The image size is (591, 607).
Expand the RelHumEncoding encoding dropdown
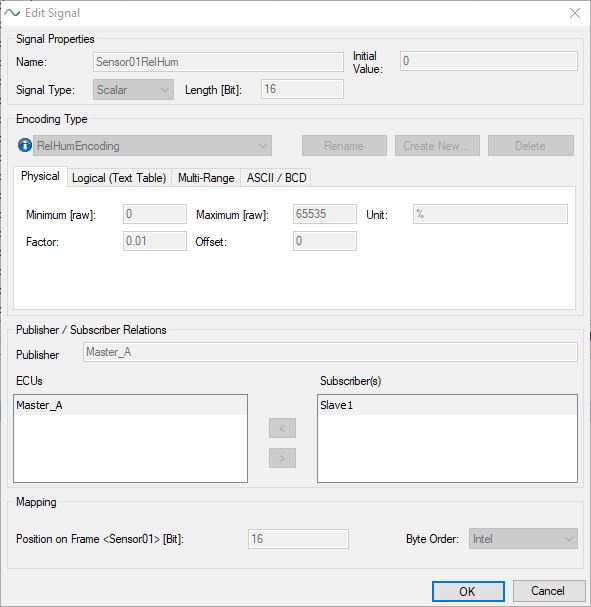(x=152, y=146)
